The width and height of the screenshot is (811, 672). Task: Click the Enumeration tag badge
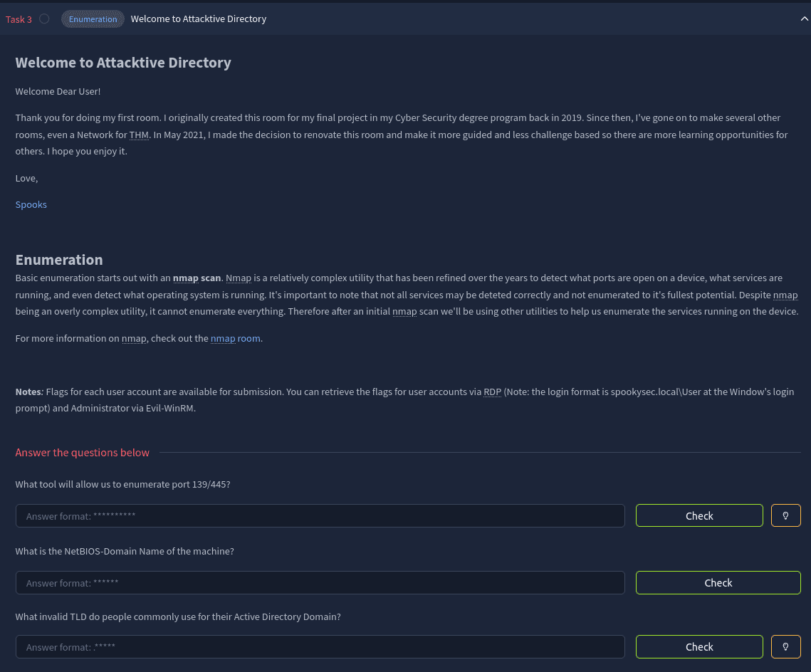[93, 19]
